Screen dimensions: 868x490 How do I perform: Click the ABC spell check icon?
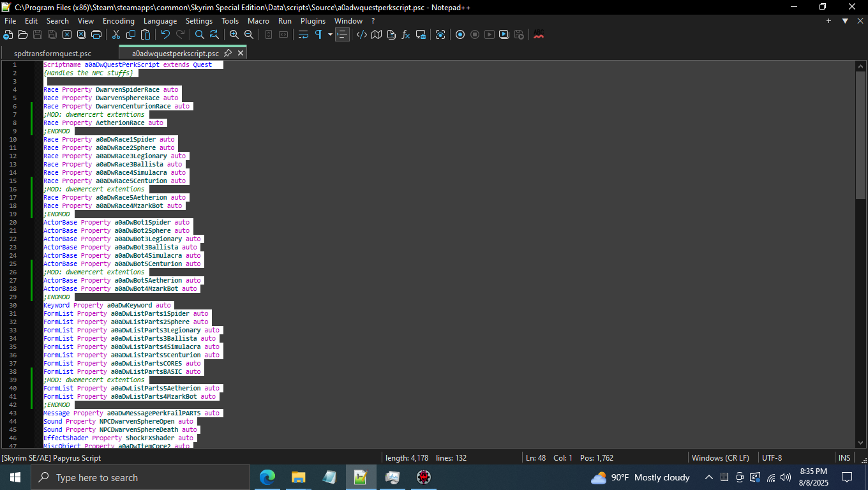coord(539,34)
